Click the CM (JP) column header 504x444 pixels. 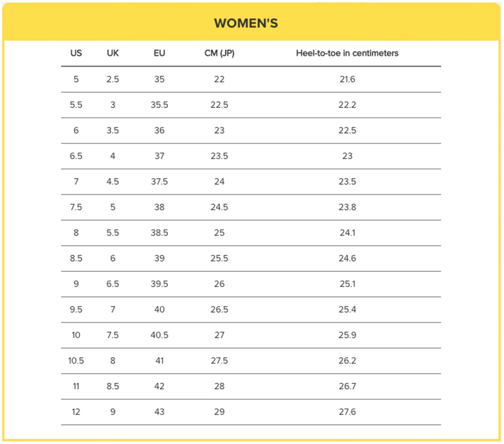(219, 53)
